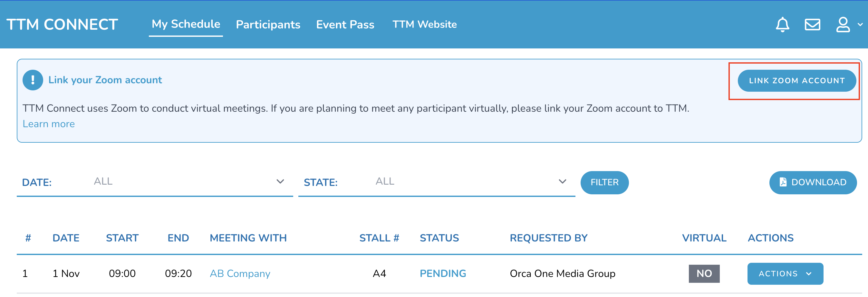The height and width of the screenshot is (297, 868).
Task: Go to the Participants tab
Action: [x=268, y=25]
